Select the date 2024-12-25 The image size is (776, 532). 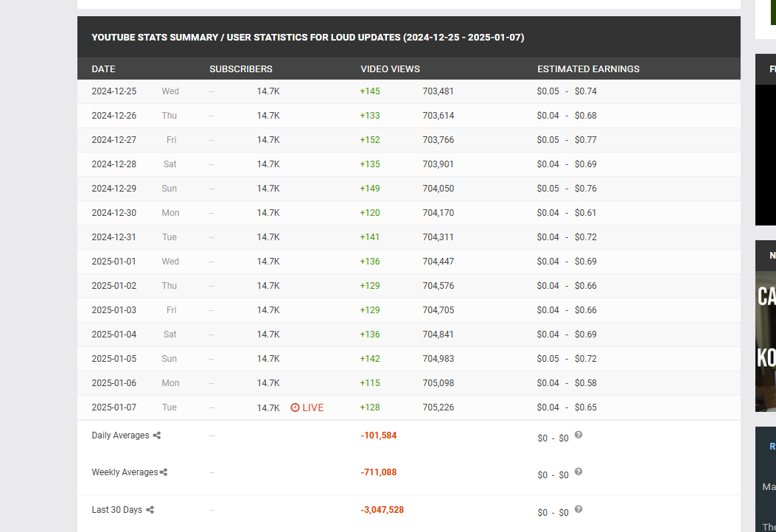click(x=113, y=91)
